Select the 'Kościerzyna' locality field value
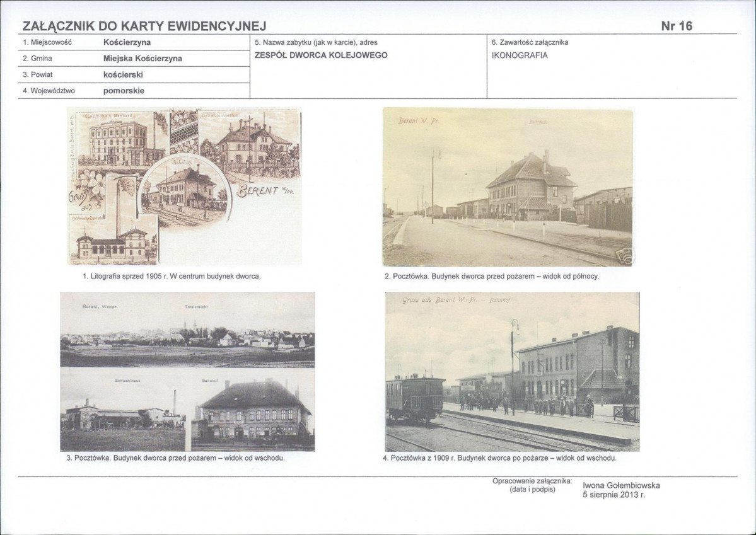This screenshot has width=756, height=535. (x=127, y=42)
